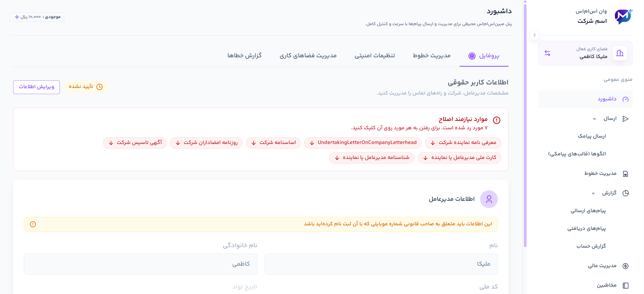644x294 pixels.
Task: Click the plus icon to add balance
Action: 17,17
